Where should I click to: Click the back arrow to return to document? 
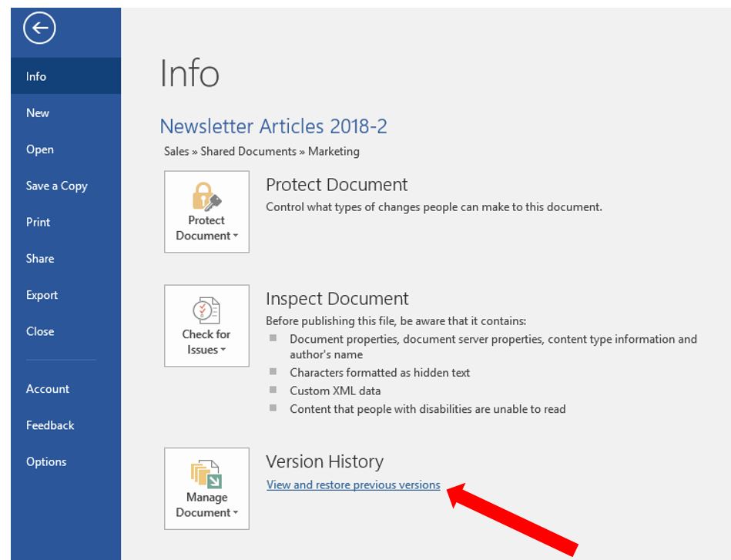click(x=39, y=28)
